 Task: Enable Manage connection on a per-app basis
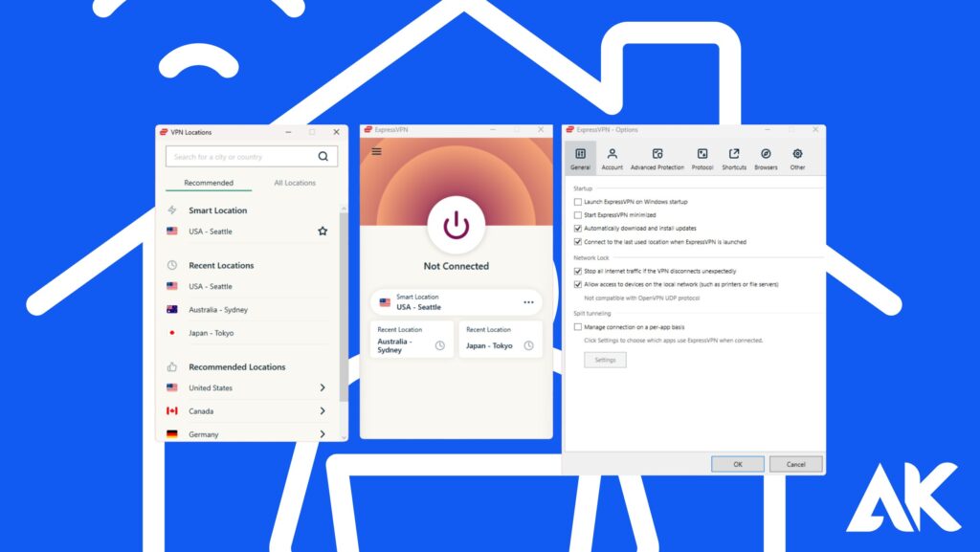point(577,327)
